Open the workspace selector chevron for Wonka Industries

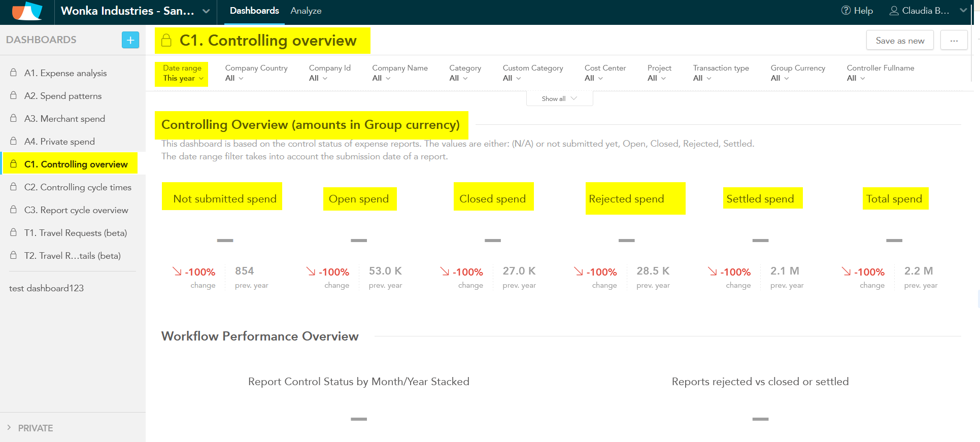pos(206,11)
